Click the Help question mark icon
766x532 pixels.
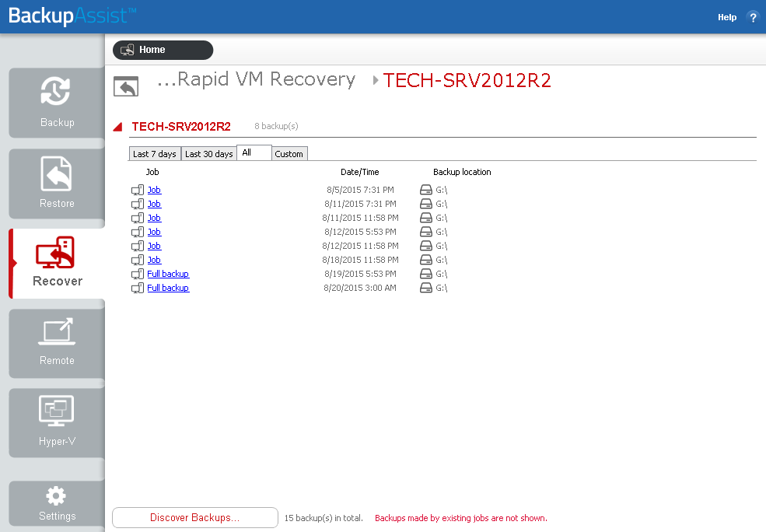click(x=753, y=17)
